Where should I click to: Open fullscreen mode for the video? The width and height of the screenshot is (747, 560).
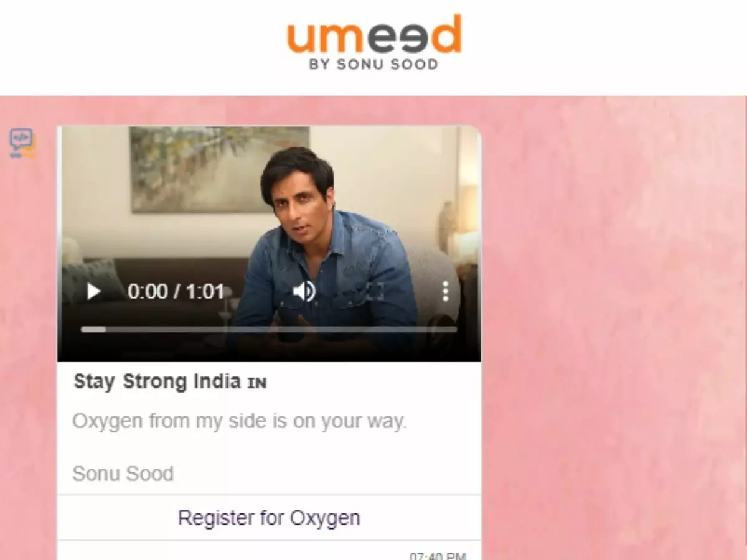(375, 291)
